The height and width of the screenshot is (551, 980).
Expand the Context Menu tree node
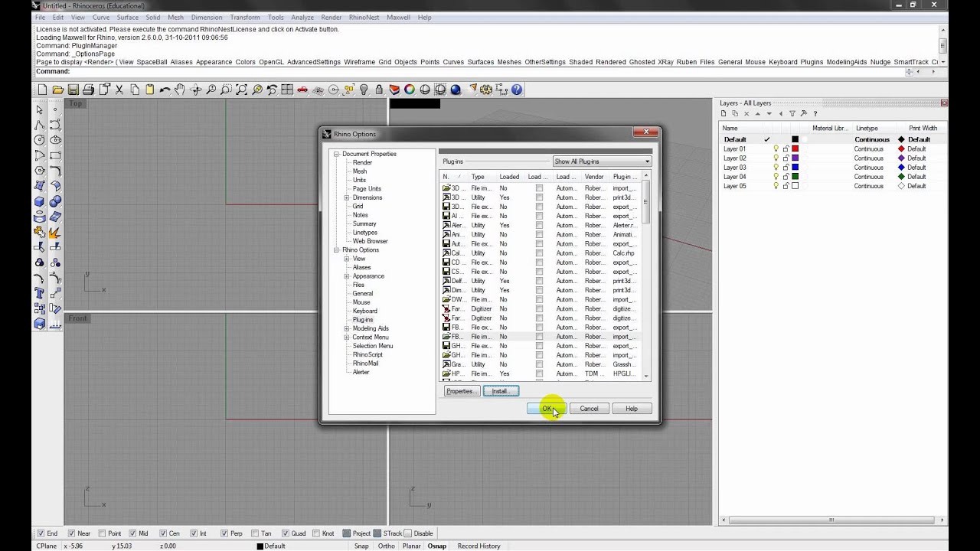coord(347,337)
